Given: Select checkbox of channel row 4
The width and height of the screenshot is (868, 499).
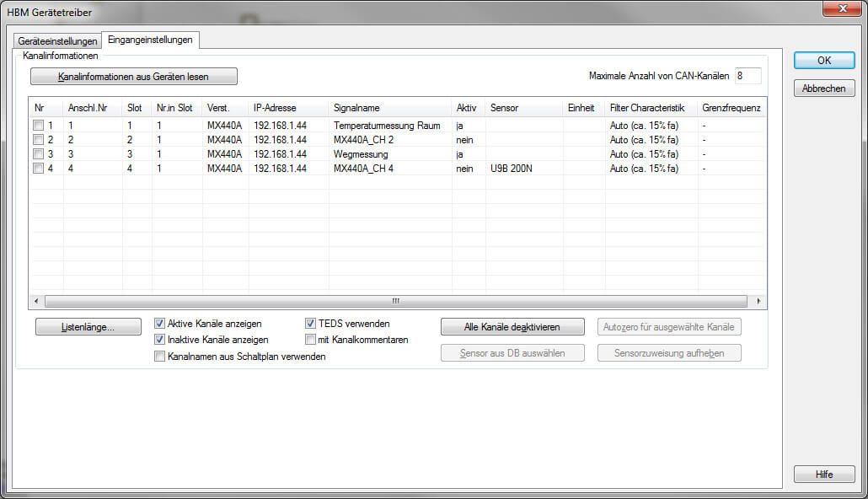Looking at the screenshot, I should tap(39, 169).
